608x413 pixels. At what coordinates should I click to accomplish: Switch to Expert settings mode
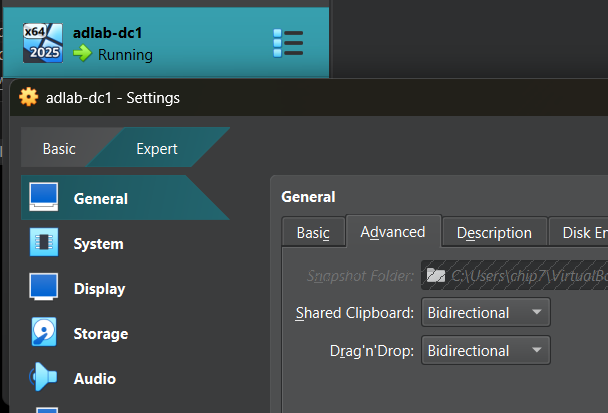(x=157, y=149)
